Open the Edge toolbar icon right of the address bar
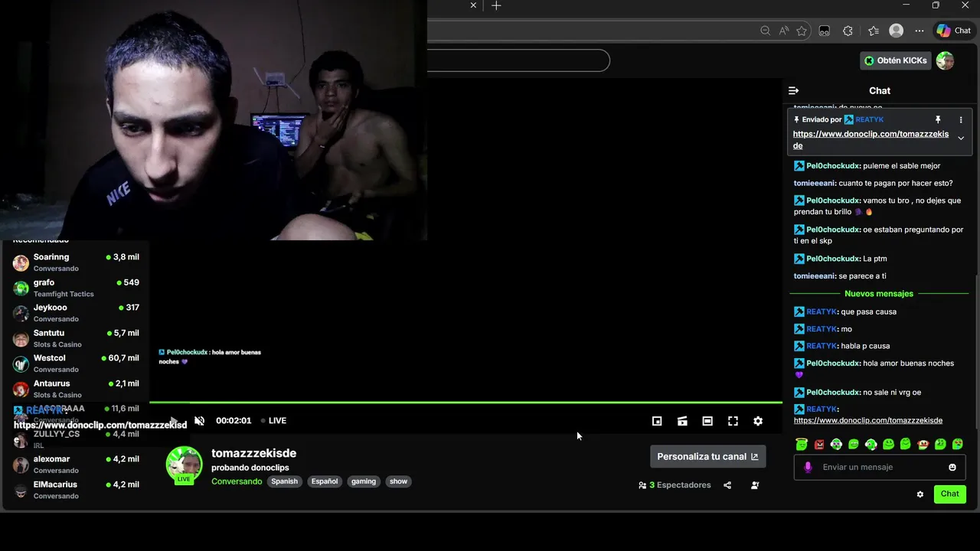Screen dimensions: 980x551 pyautogui.click(x=825, y=31)
